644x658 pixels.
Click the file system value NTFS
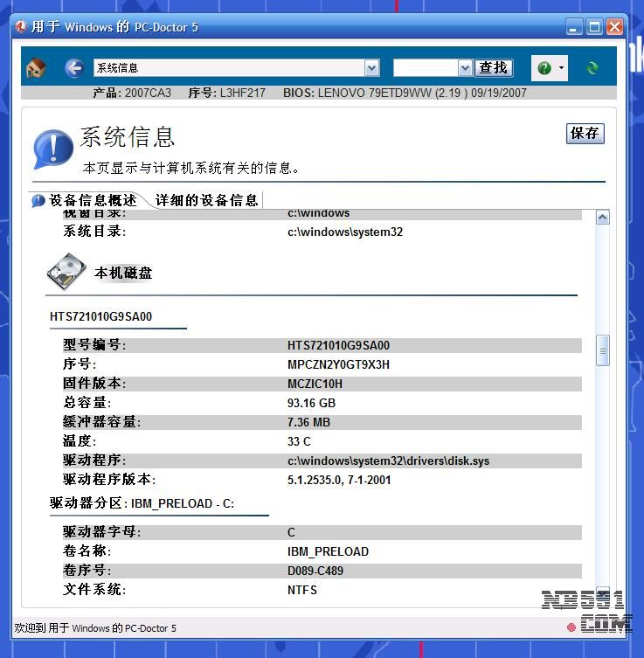point(302,590)
